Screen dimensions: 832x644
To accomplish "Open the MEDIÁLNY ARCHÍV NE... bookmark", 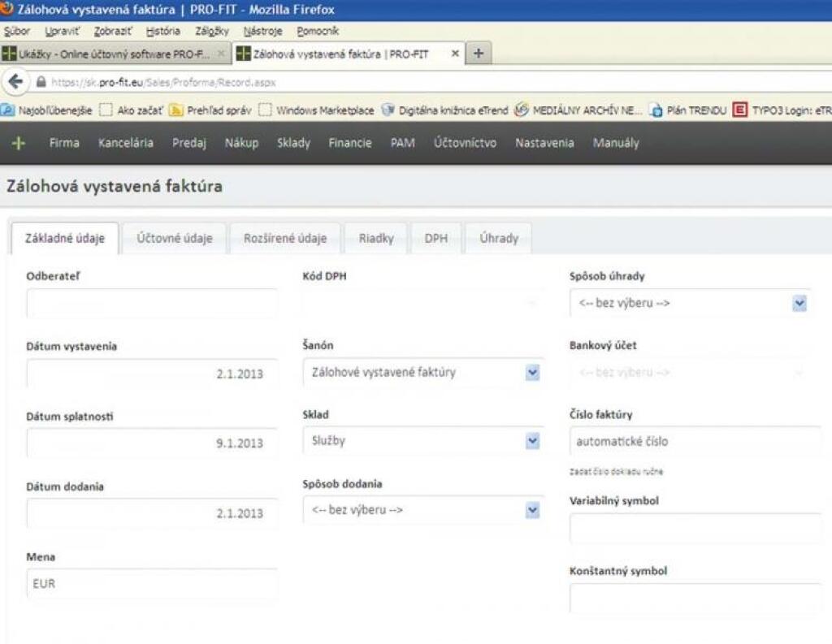I will click(x=578, y=110).
